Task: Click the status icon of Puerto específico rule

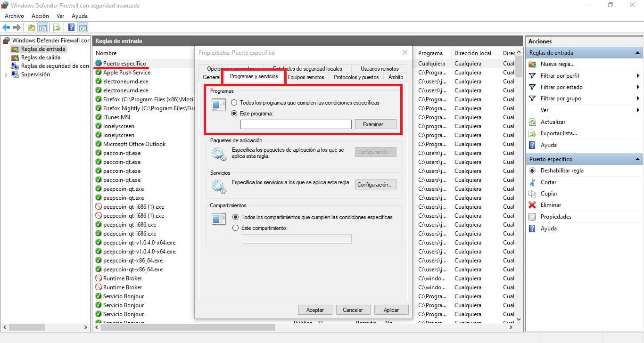Action: pos(99,63)
